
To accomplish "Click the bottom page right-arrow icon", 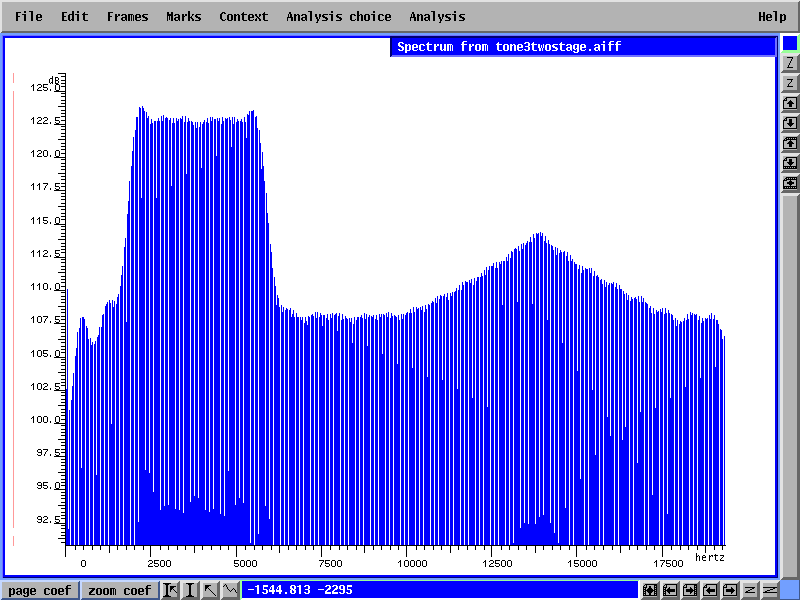I will [730, 590].
